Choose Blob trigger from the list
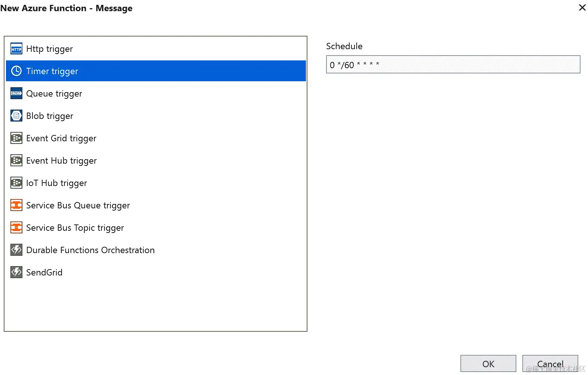 coord(50,116)
